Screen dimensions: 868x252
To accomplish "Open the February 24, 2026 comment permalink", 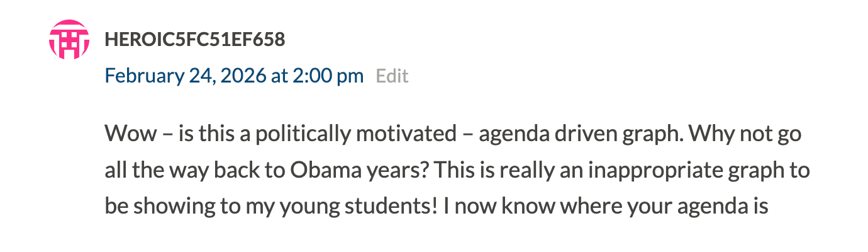I will click(234, 76).
